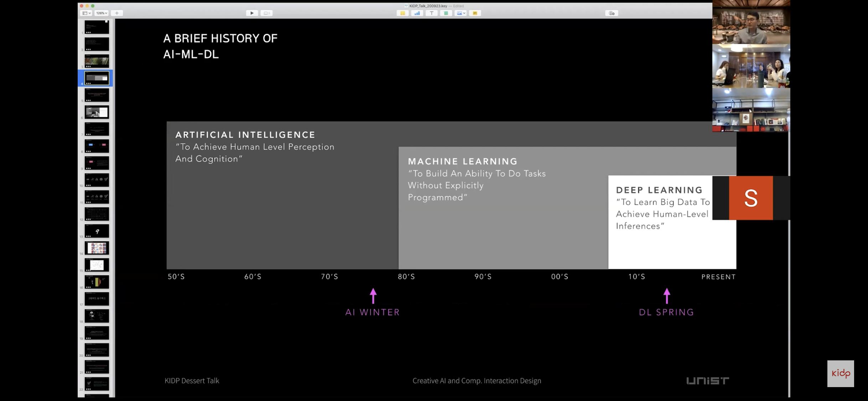Open the View options dropdown

[86, 13]
